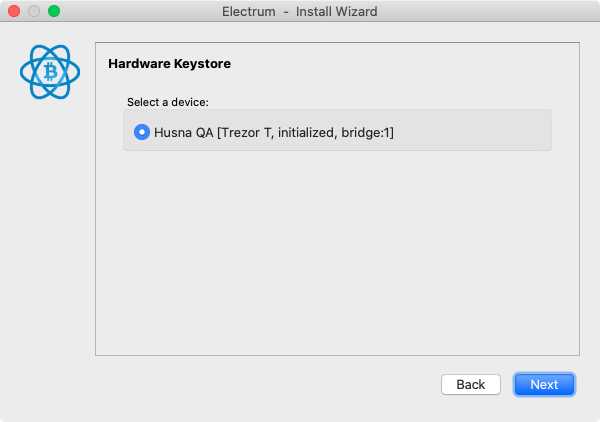Click the "bridge:1" text in the device entry
600x422 pixels.
(365, 132)
